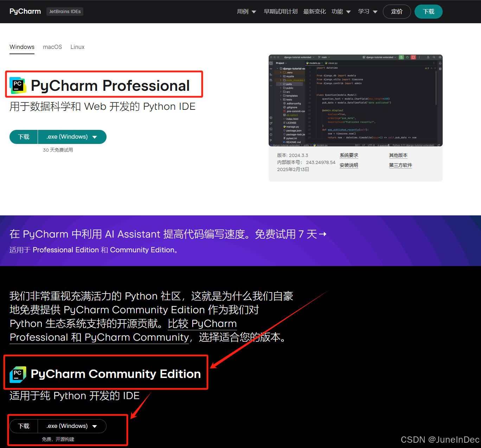Open the JetBrains IDEs badge
481x448 pixels.
pos(65,11)
